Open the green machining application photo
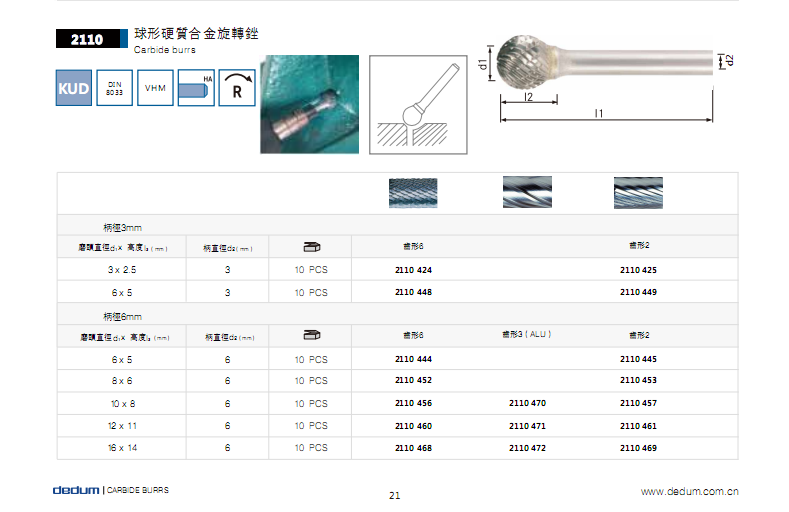 [309, 104]
